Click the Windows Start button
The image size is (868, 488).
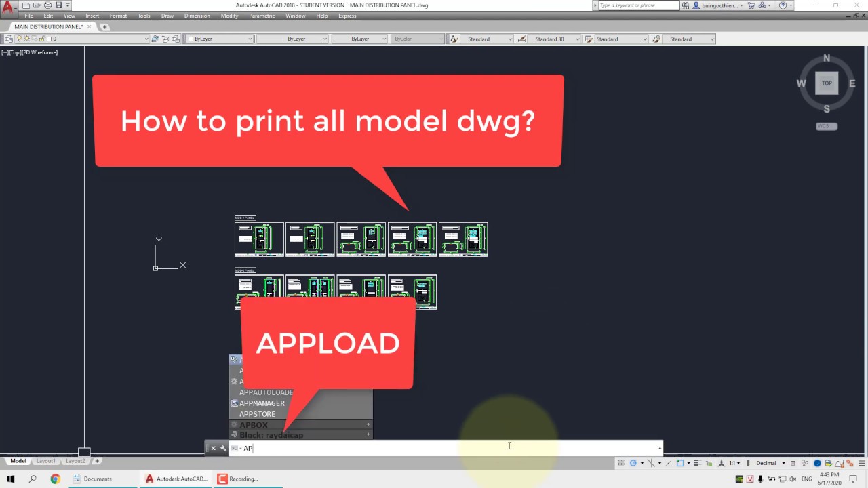[11, 479]
